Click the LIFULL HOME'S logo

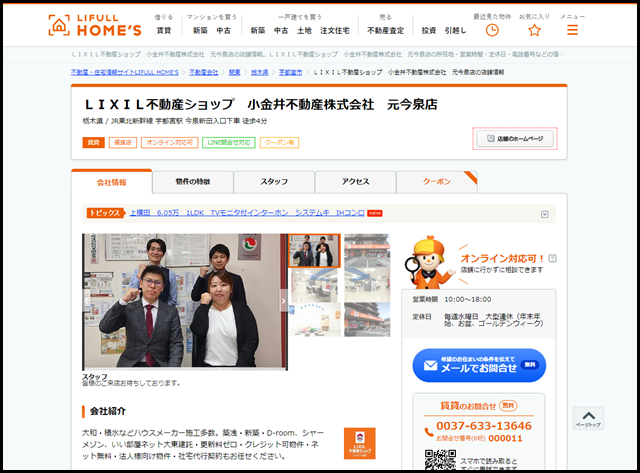[x=95, y=25]
